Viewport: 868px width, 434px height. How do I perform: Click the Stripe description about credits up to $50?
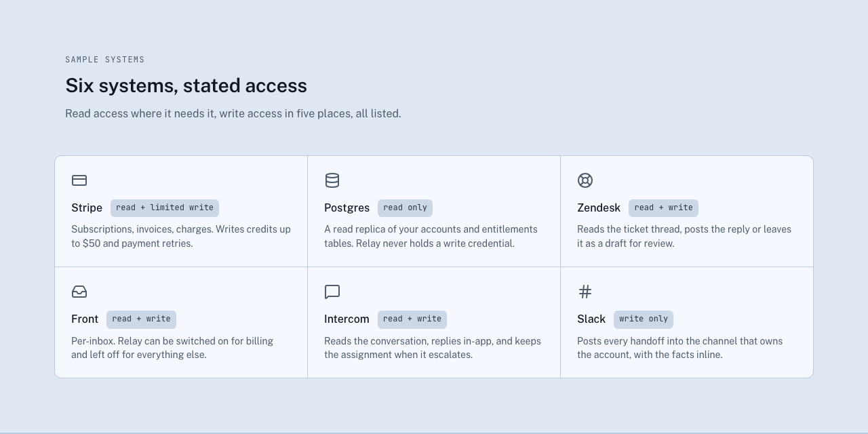pos(181,237)
